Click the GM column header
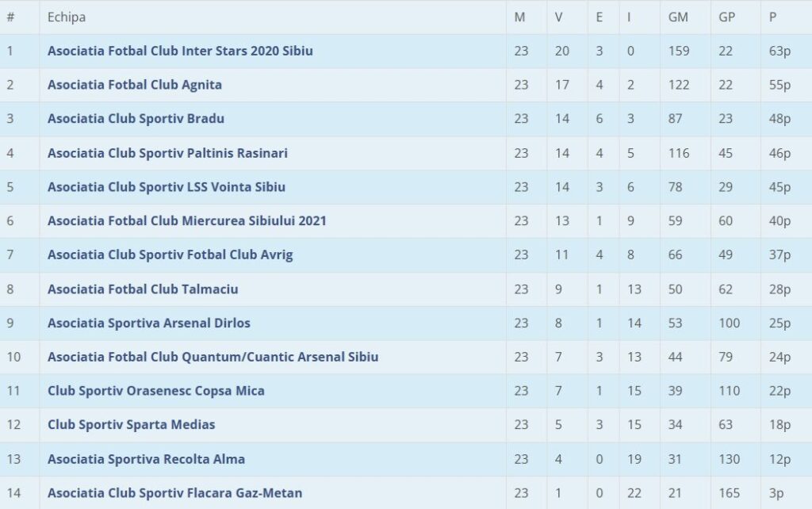Image resolution: width=812 pixels, height=509 pixels. tap(678, 17)
